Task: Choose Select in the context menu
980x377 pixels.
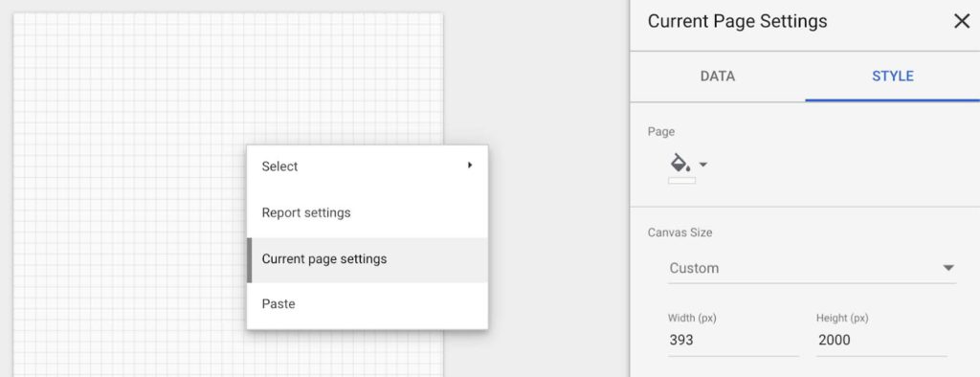Action: tap(367, 166)
